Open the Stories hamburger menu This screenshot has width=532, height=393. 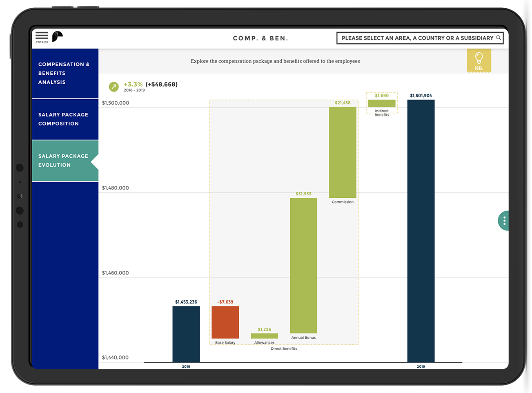[x=42, y=37]
